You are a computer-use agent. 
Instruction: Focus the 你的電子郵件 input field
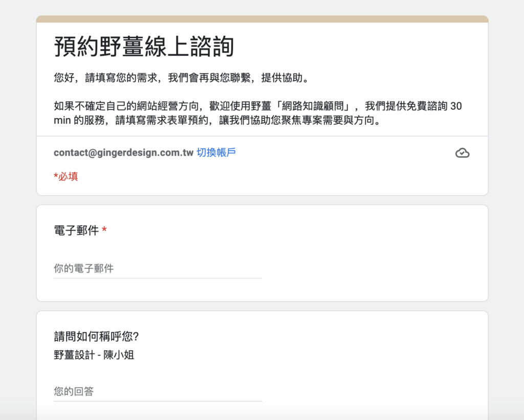[158, 269]
